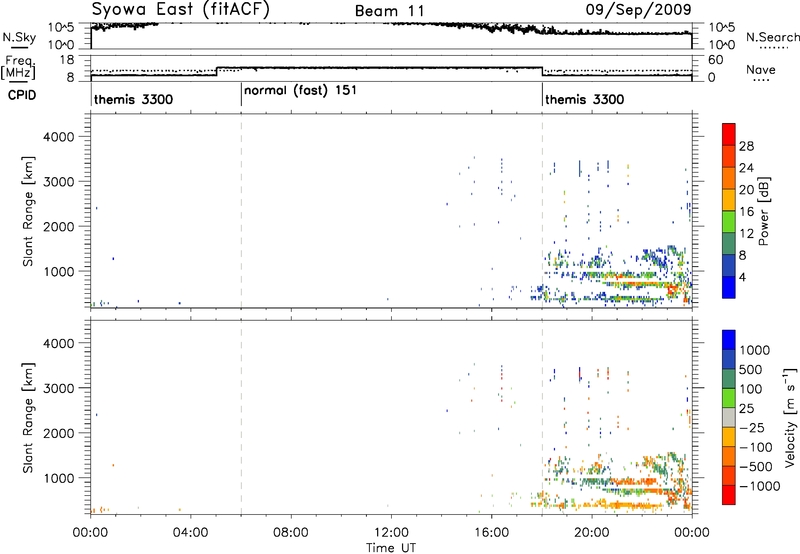Click the "CPID" row label

coord(22,95)
